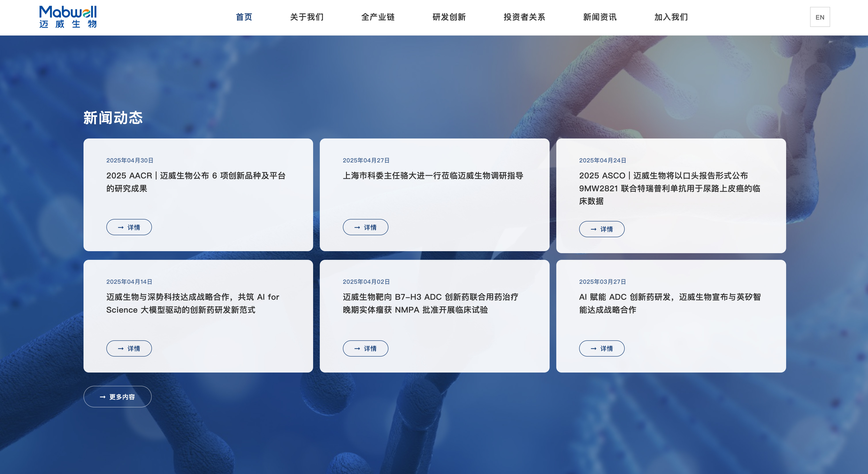Open the 全产业链 menu
Screen dimensions: 868x474
(378, 17)
